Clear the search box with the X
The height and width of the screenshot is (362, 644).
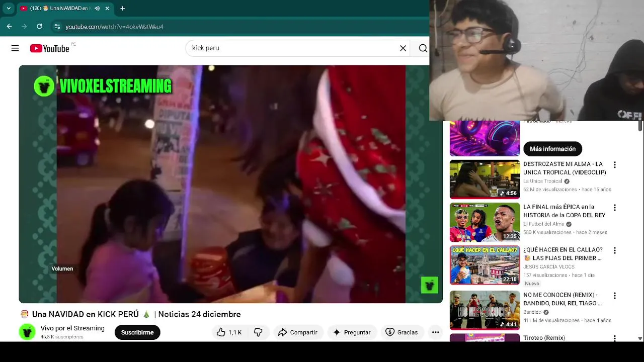[403, 48]
